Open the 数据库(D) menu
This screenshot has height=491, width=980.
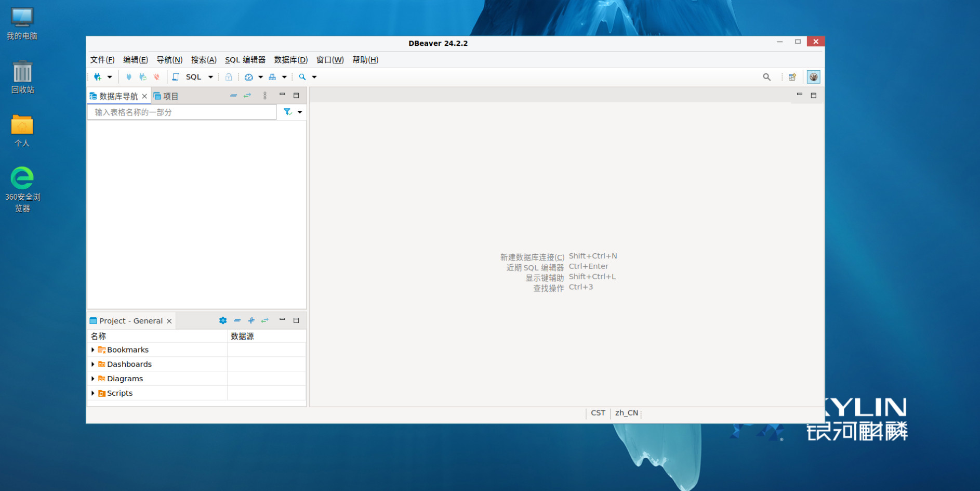[291, 60]
